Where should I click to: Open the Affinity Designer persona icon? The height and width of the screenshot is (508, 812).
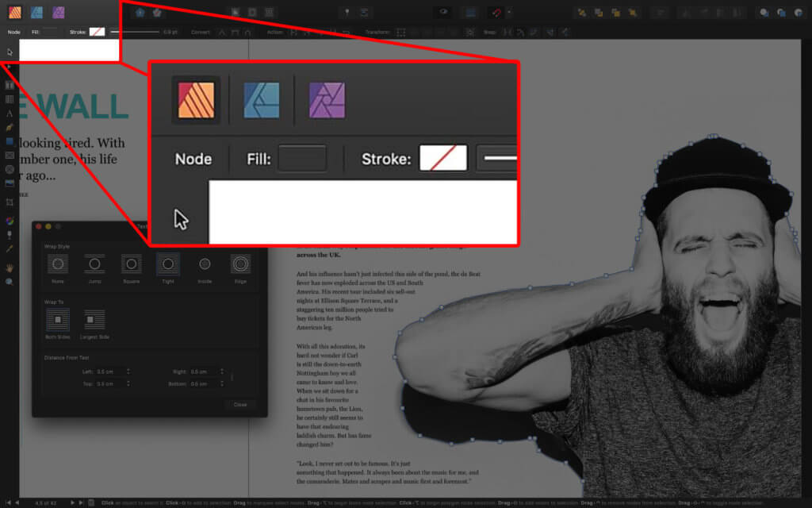pyautogui.click(x=36, y=11)
